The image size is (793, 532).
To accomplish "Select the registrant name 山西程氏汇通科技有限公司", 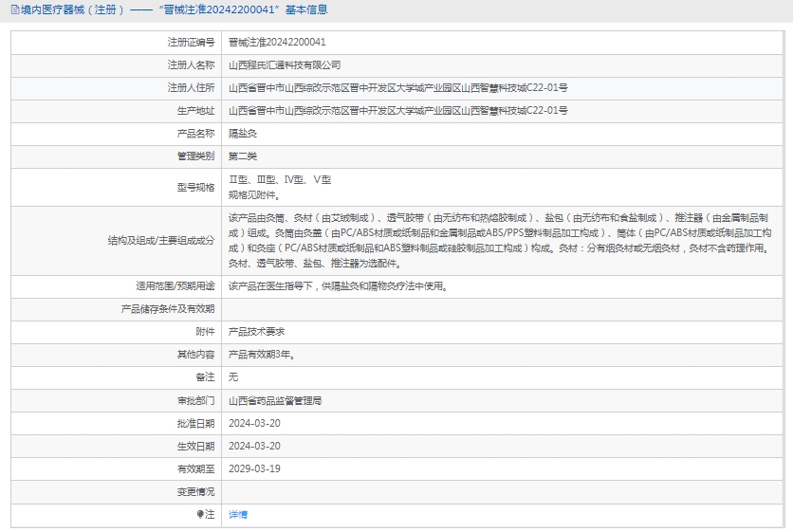I will [x=285, y=65].
